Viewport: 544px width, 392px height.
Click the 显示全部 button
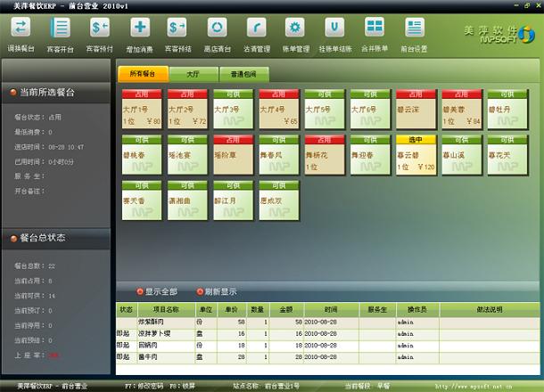157,291
